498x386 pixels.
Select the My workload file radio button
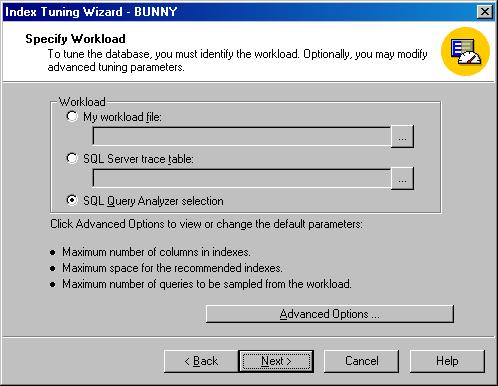coord(72,116)
